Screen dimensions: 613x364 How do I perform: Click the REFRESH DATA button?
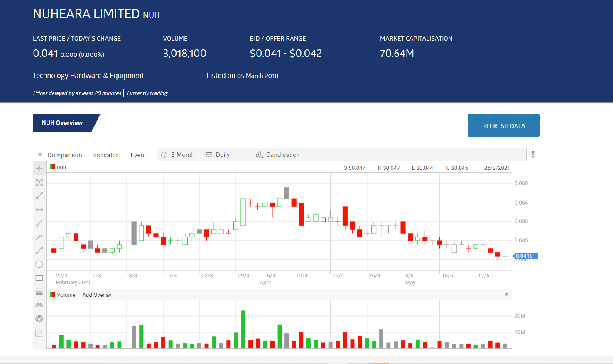(503, 125)
